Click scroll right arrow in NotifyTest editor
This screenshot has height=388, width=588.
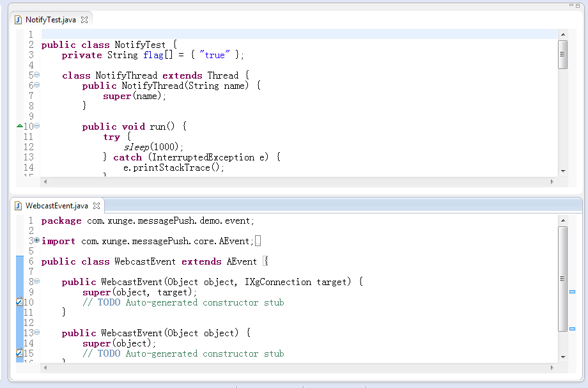coord(552,182)
